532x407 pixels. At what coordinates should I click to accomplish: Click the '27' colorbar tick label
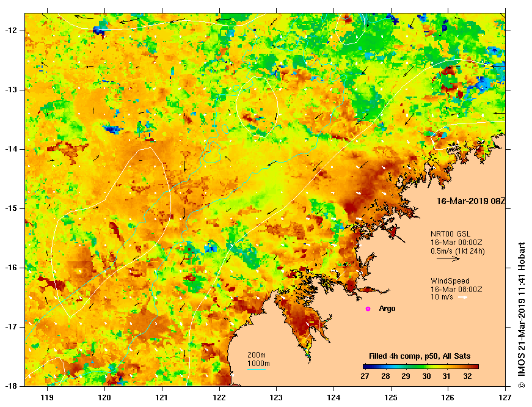[x=365, y=376]
